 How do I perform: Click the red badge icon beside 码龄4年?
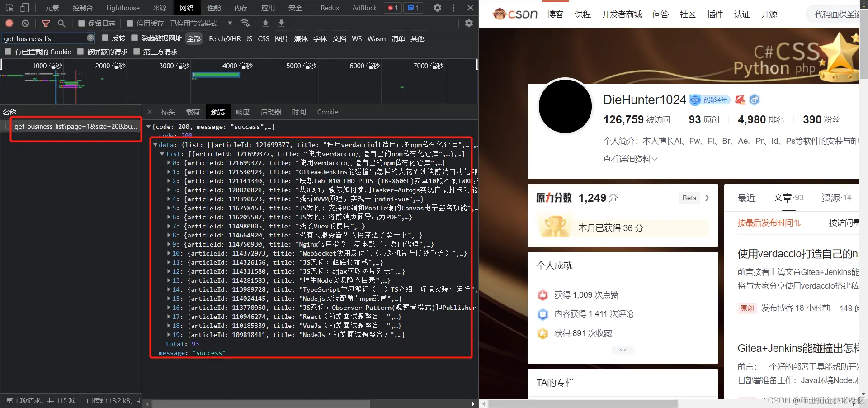pos(740,100)
